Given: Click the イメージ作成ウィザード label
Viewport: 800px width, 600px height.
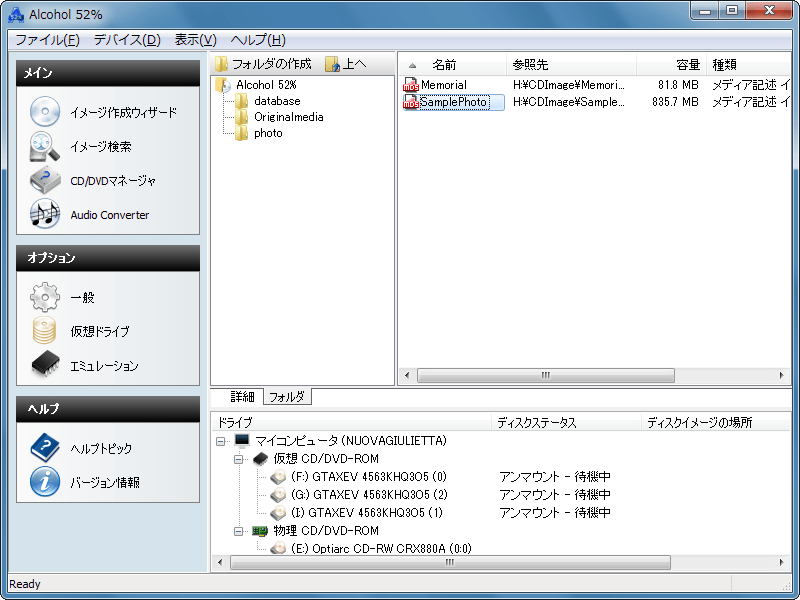Looking at the screenshot, I should point(123,112).
